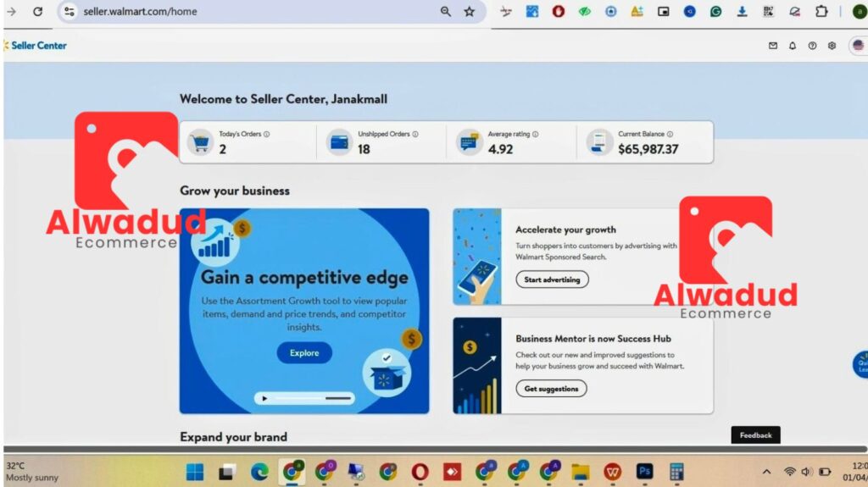Click the Success Hub card chart image
The width and height of the screenshot is (868, 487).
pyautogui.click(x=477, y=366)
